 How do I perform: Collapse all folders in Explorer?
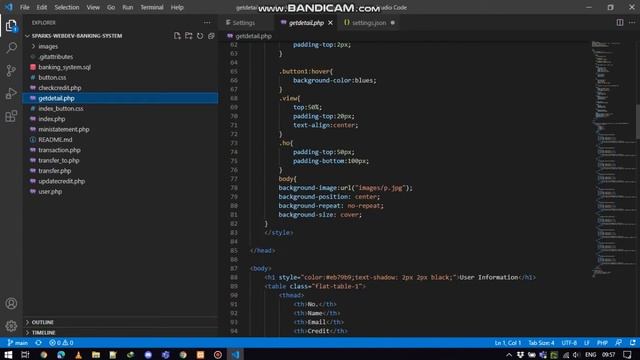coord(211,36)
